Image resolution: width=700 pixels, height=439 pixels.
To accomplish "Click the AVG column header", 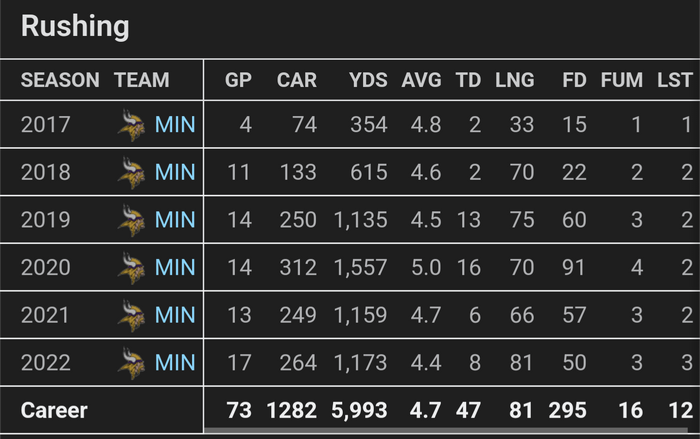I will click(x=421, y=80).
